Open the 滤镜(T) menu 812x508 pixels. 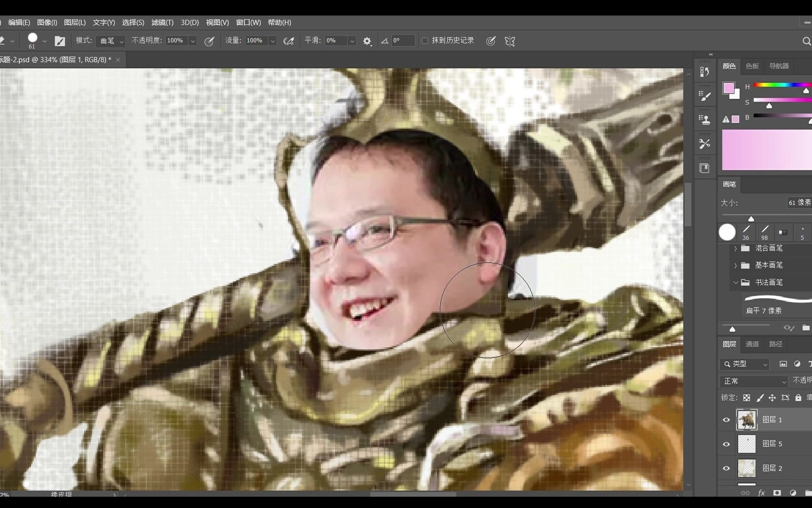pos(163,23)
